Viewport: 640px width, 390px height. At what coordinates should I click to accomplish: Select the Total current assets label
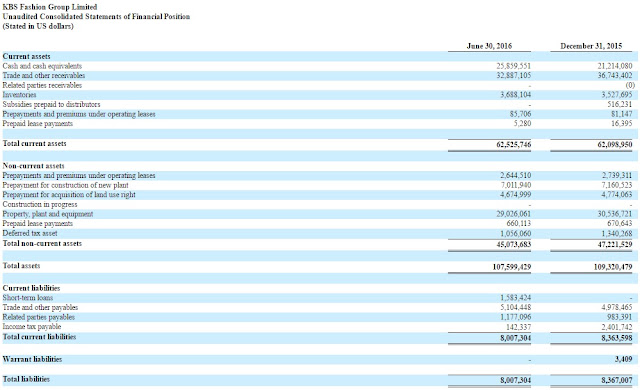[34, 144]
